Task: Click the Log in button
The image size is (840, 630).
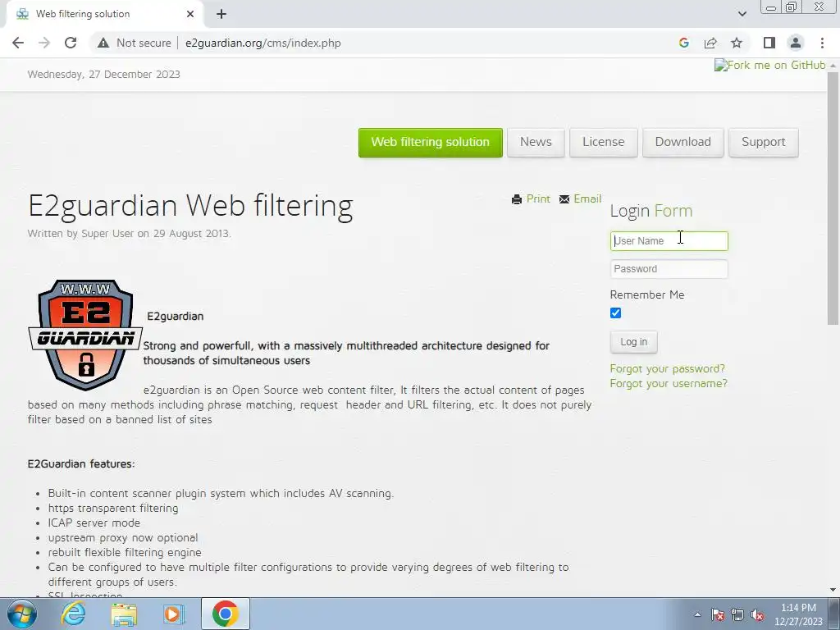Action: (x=634, y=342)
